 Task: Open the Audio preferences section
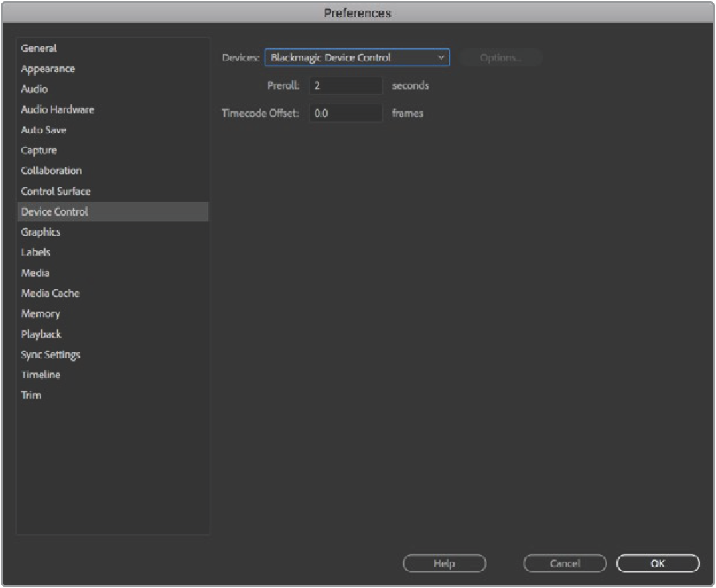34,89
